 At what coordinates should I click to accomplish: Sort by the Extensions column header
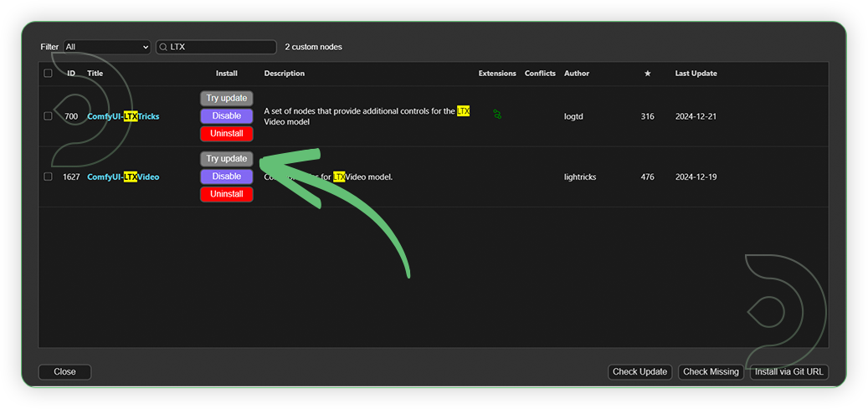497,74
